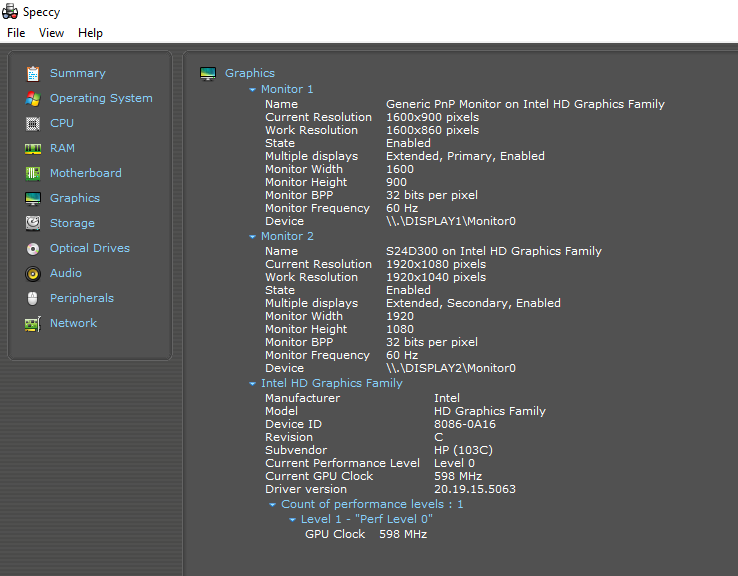Show the CPU section
The width and height of the screenshot is (738, 576).
tap(62, 123)
